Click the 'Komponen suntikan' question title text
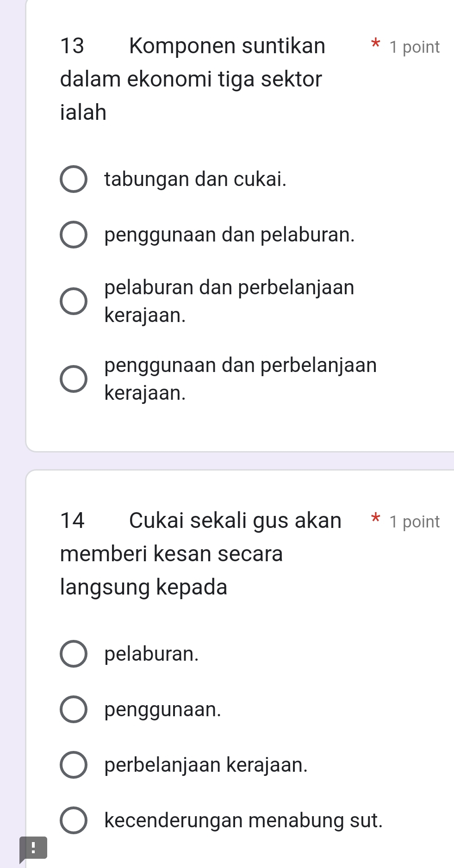 click(227, 46)
